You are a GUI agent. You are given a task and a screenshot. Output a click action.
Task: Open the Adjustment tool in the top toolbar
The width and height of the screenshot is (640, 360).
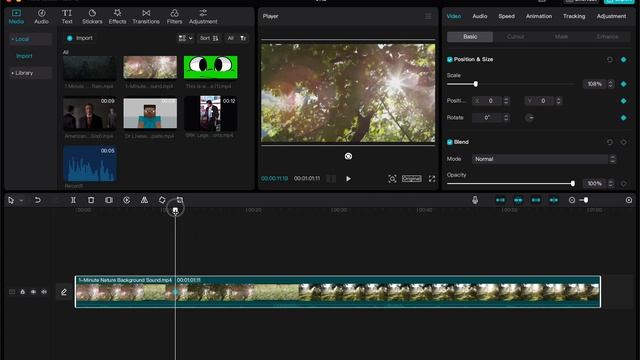(203, 17)
